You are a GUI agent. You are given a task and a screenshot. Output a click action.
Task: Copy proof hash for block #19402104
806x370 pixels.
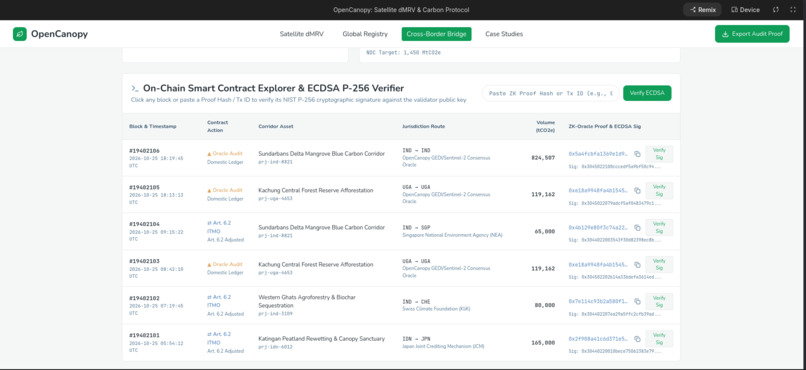pos(637,228)
